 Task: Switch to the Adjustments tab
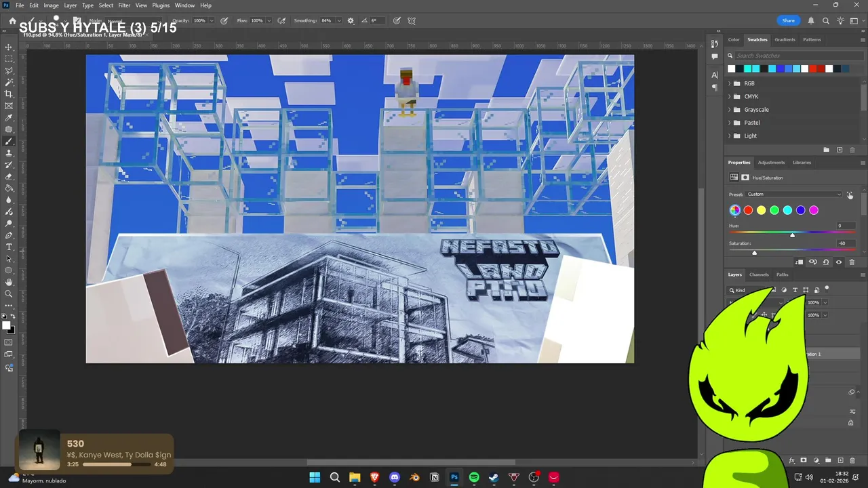pyautogui.click(x=771, y=163)
